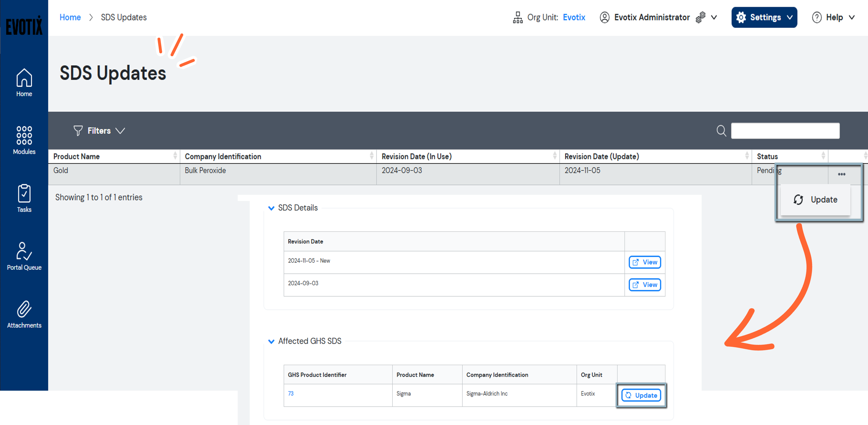Click the Sigma-Aldrich Inc cell

(x=519, y=395)
